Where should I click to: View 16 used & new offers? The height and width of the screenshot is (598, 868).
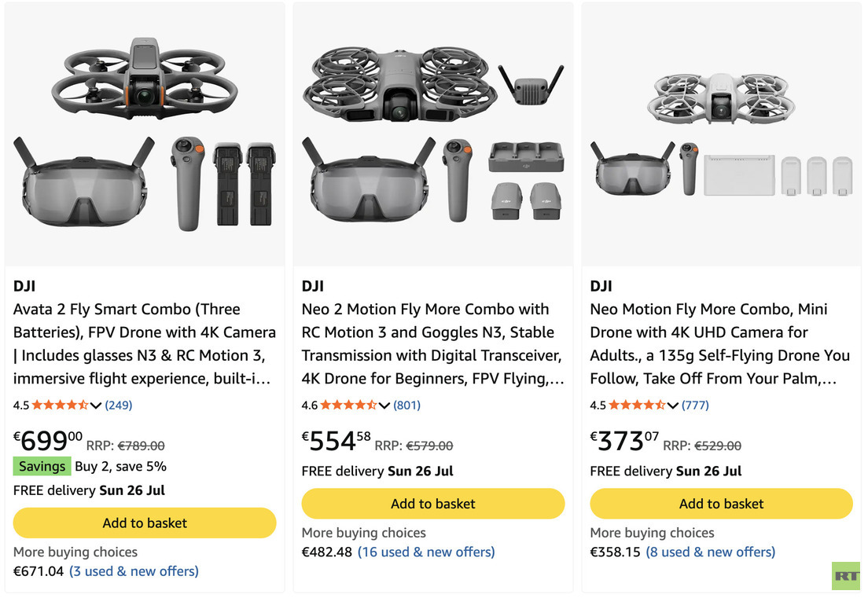pos(426,552)
